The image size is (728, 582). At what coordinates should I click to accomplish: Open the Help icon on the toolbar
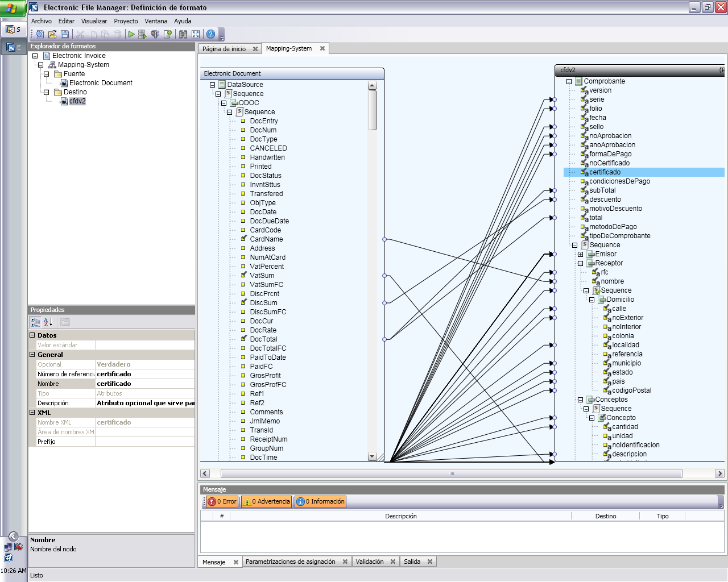pos(210,34)
